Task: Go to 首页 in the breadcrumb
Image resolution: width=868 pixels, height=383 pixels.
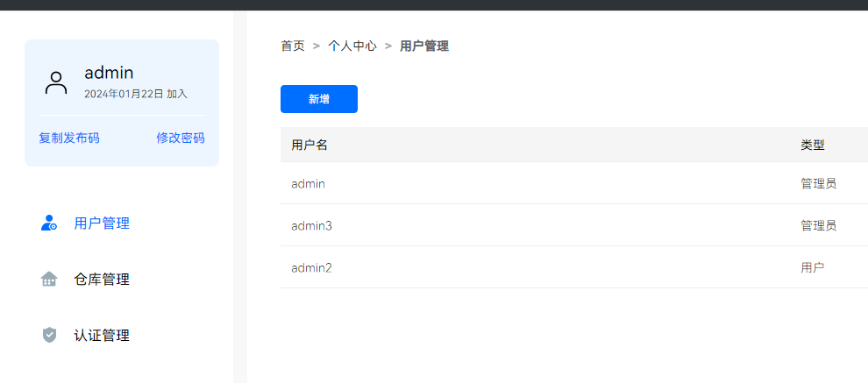Action: [293, 46]
